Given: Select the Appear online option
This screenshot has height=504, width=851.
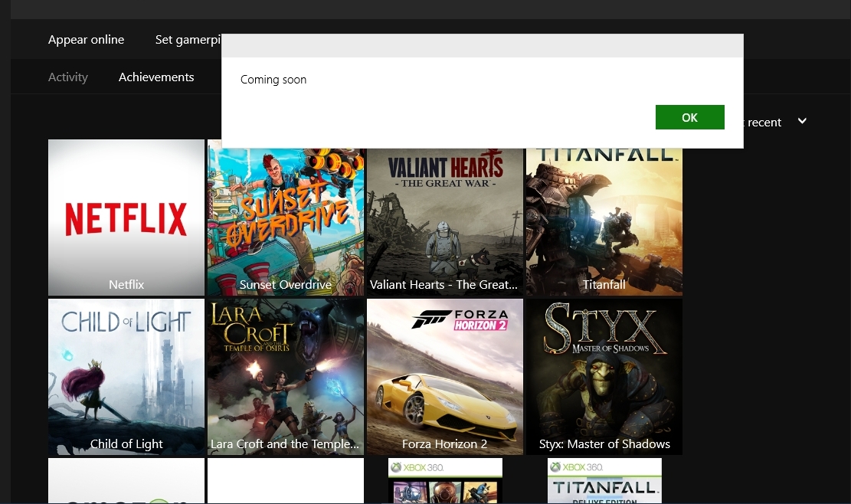Looking at the screenshot, I should pyautogui.click(x=86, y=40).
